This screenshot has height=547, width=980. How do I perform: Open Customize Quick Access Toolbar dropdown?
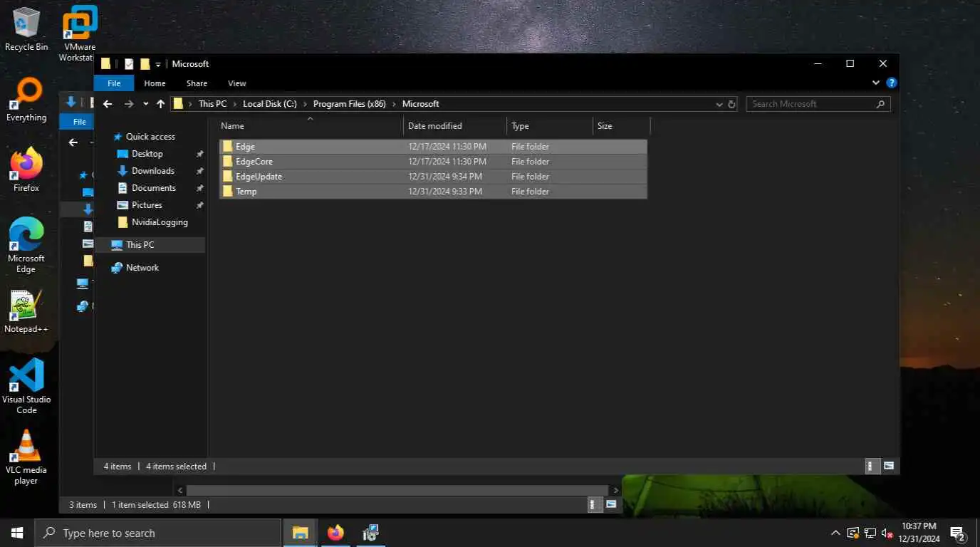point(158,64)
